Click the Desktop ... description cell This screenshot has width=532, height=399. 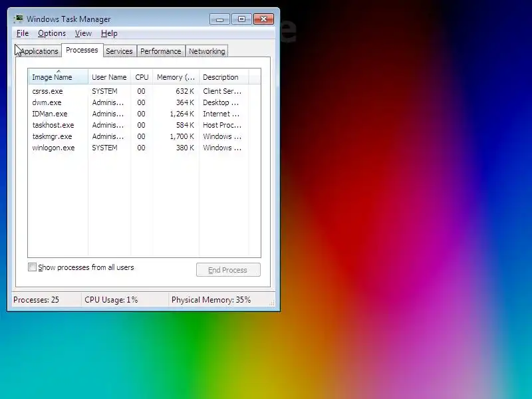(221, 102)
